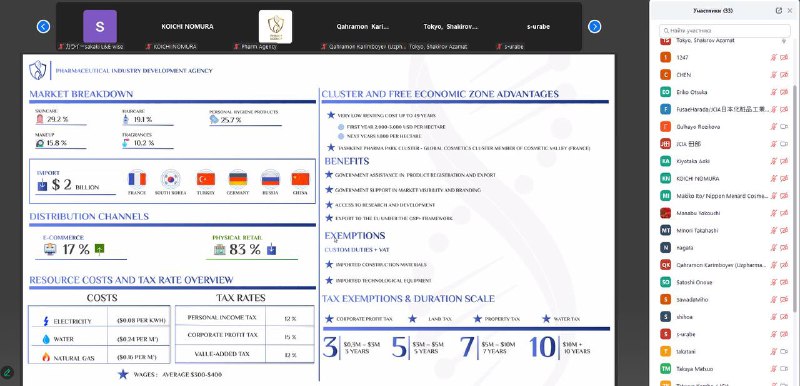Screen dimensions: 800x386
Task: Select the purple S avatar video tile
Action: pyautogui.click(x=100, y=27)
